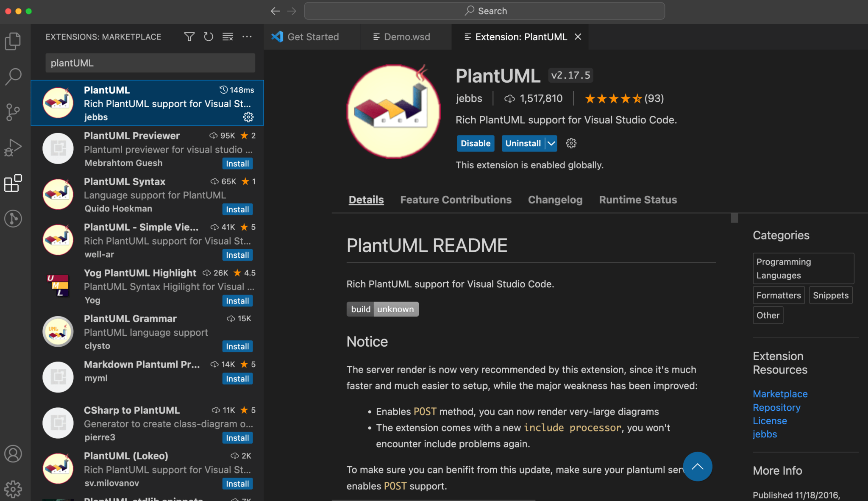Open the Search view

coord(13,76)
